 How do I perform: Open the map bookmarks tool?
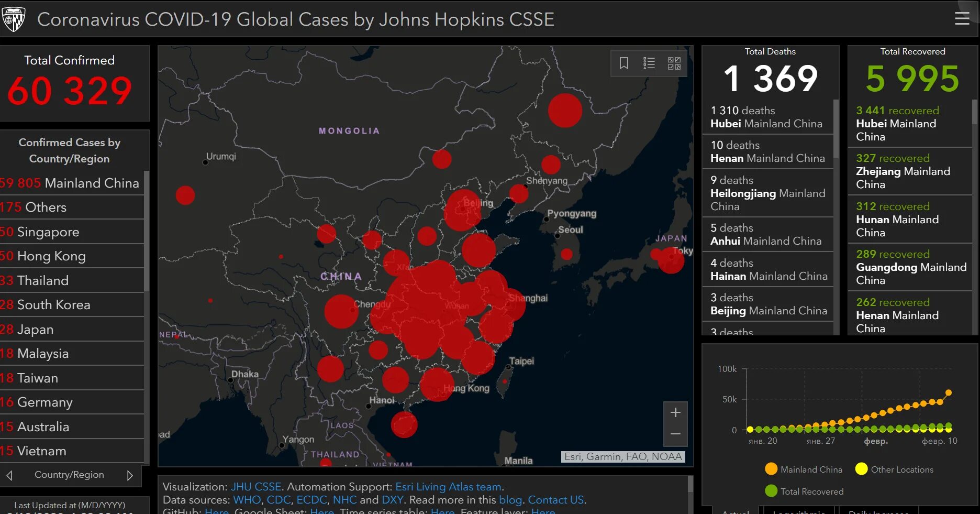[623, 63]
